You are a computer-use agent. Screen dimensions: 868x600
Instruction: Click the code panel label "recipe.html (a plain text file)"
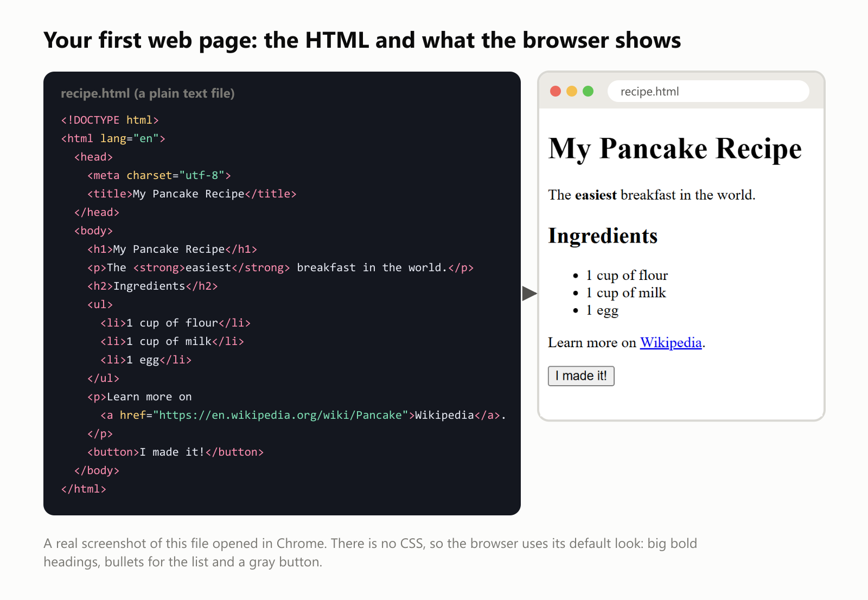click(148, 93)
